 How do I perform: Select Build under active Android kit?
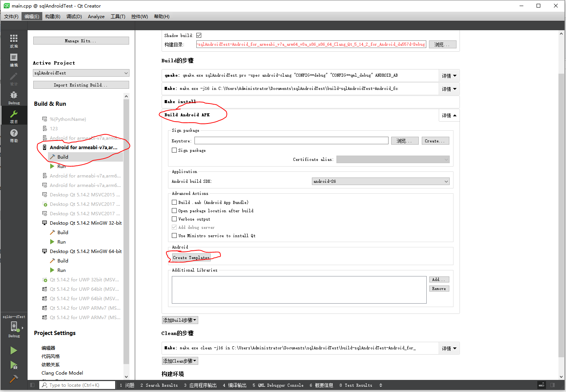pos(63,157)
